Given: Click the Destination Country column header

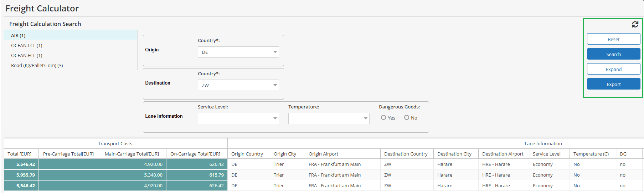Looking at the screenshot, I should [x=407, y=154].
